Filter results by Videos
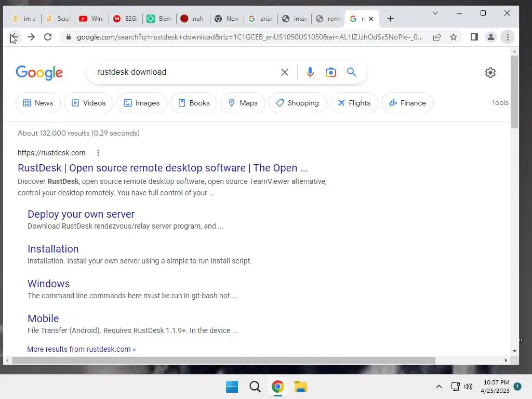The width and height of the screenshot is (532, 399). (88, 103)
